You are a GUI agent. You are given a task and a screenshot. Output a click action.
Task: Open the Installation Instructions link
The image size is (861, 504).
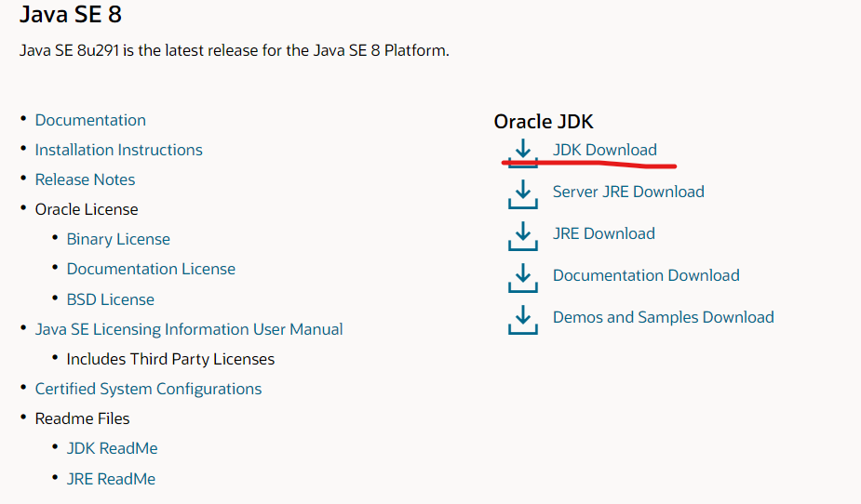tap(118, 150)
